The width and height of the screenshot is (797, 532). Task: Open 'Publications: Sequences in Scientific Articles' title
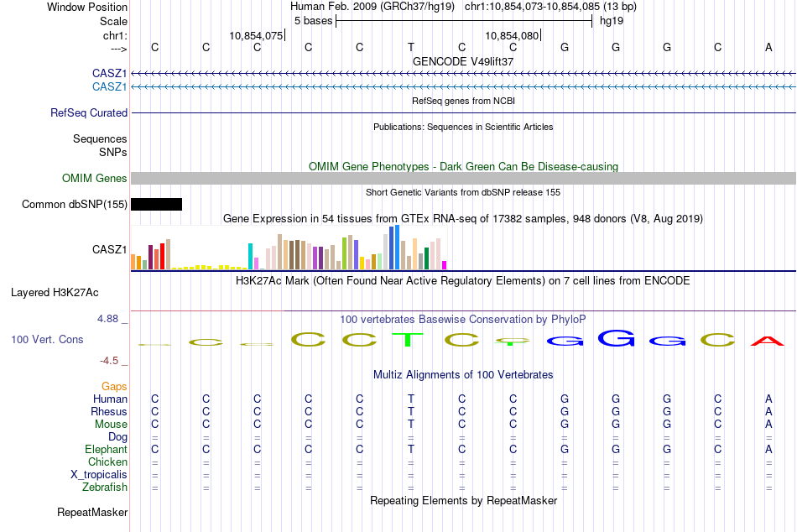click(463, 127)
